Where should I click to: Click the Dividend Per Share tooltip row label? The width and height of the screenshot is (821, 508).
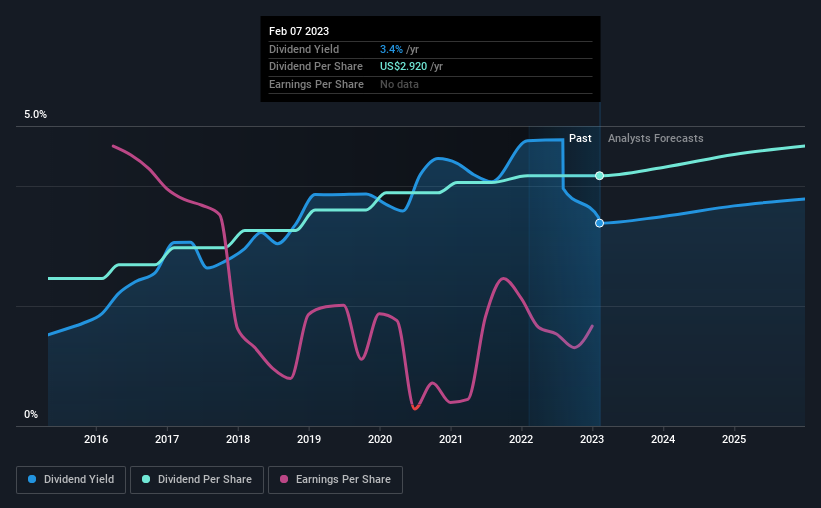click(x=316, y=67)
